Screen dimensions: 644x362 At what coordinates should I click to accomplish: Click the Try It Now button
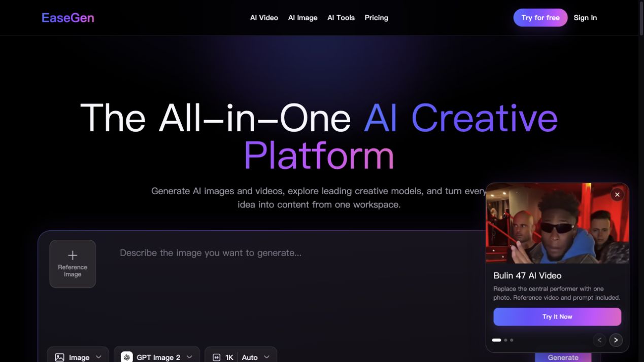point(557,317)
